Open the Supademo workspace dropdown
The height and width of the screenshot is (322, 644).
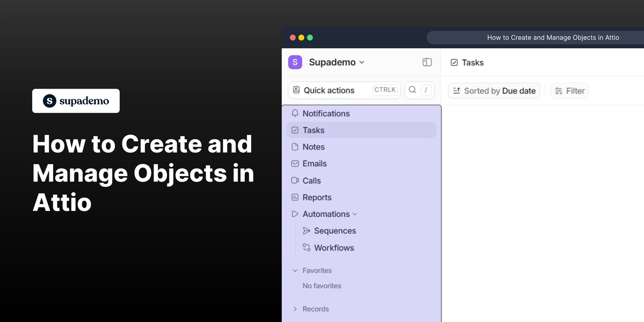337,62
